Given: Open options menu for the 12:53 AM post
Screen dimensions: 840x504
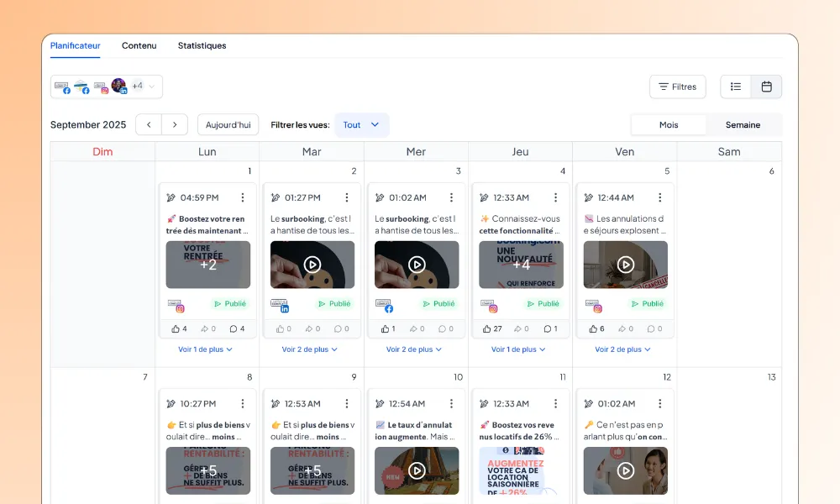Looking at the screenshot, I should tap(347, 403).
